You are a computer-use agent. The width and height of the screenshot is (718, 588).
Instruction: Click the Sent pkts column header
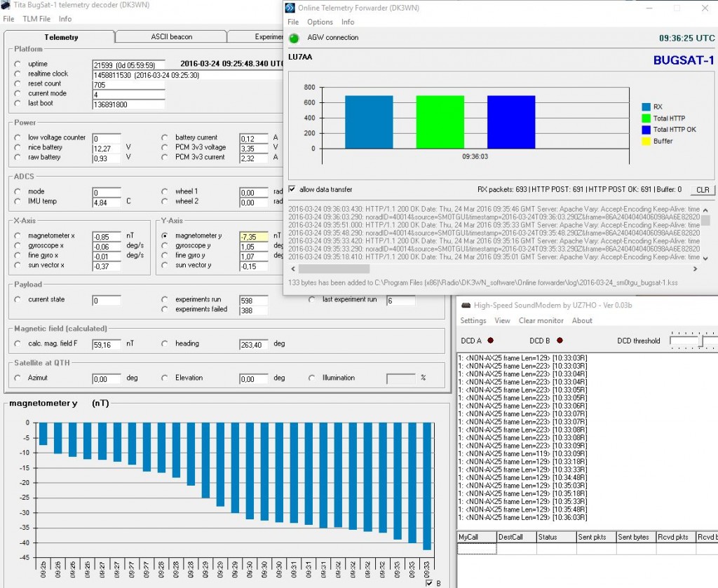click(x=596, y=538)
